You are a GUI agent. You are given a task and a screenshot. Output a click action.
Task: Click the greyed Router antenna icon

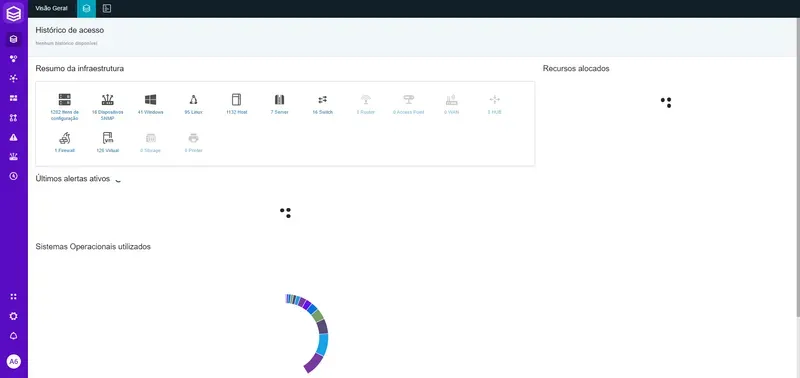(366, 99)
